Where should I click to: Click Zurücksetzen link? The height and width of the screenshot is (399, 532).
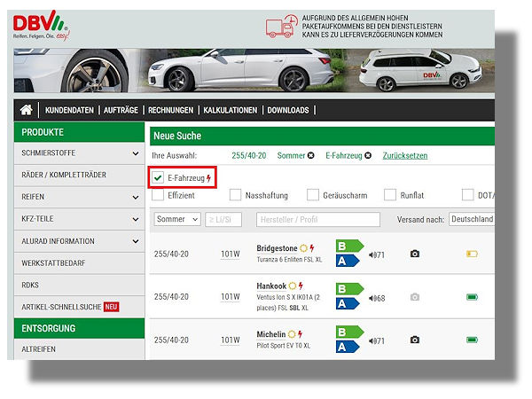tap(405, 155)
